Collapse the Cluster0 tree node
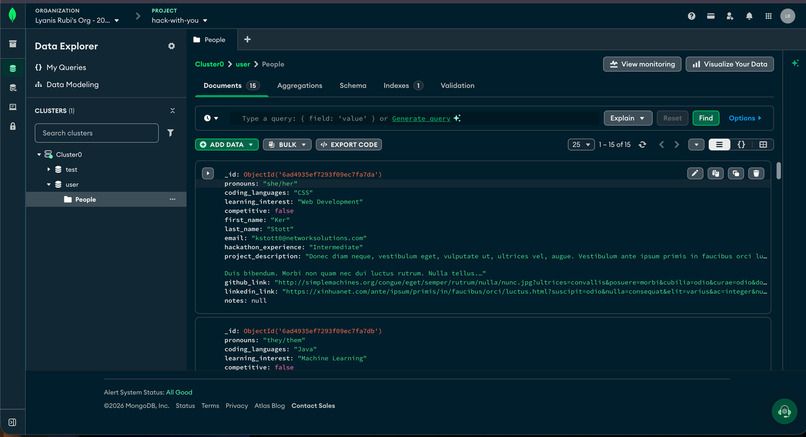806x437 pixels. point(39,154)
